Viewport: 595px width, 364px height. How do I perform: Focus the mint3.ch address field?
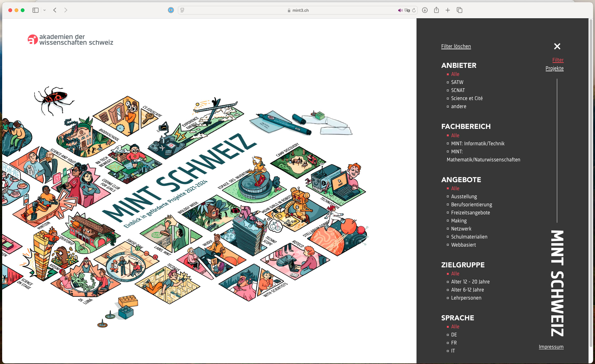tap(297, 10)
